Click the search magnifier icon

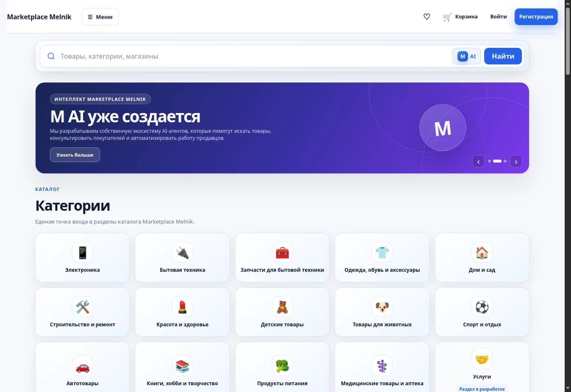tap(51, 56)
